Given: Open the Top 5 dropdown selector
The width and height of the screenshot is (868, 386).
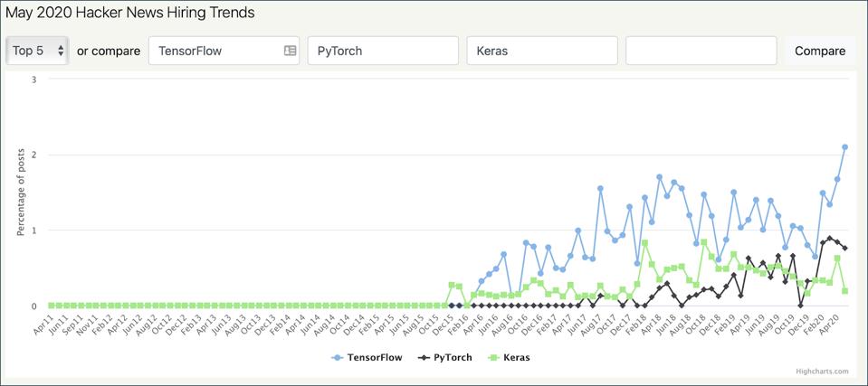Looking at the screenshot, I should point(37,51).
